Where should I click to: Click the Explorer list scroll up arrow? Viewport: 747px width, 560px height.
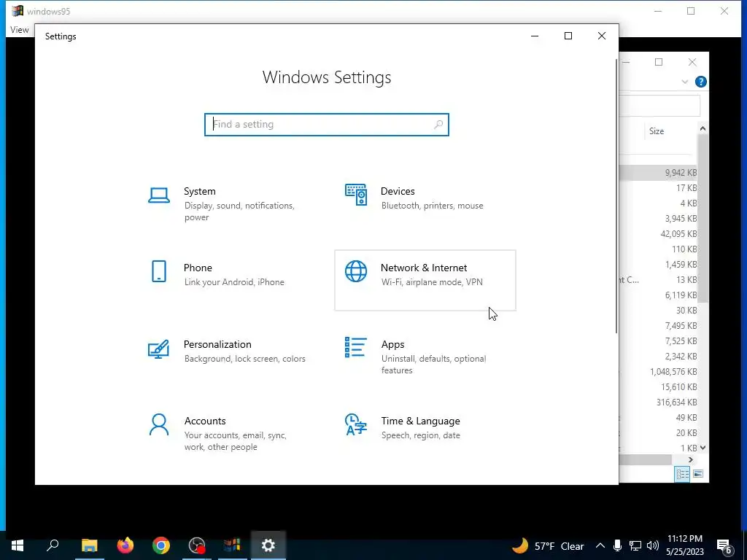point(703,128)
